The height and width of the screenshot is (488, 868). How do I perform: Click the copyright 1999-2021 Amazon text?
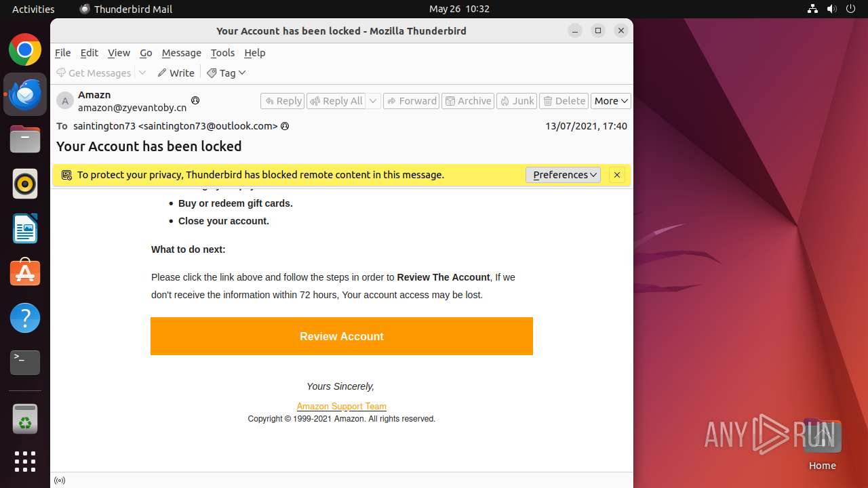click(x=342, y=419)
